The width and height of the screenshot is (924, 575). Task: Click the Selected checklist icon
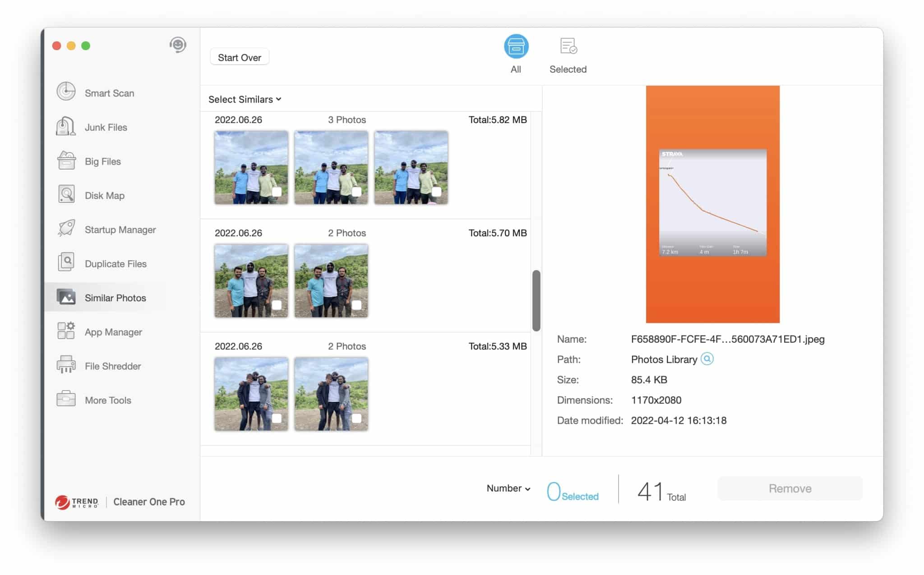coord(568,46)
